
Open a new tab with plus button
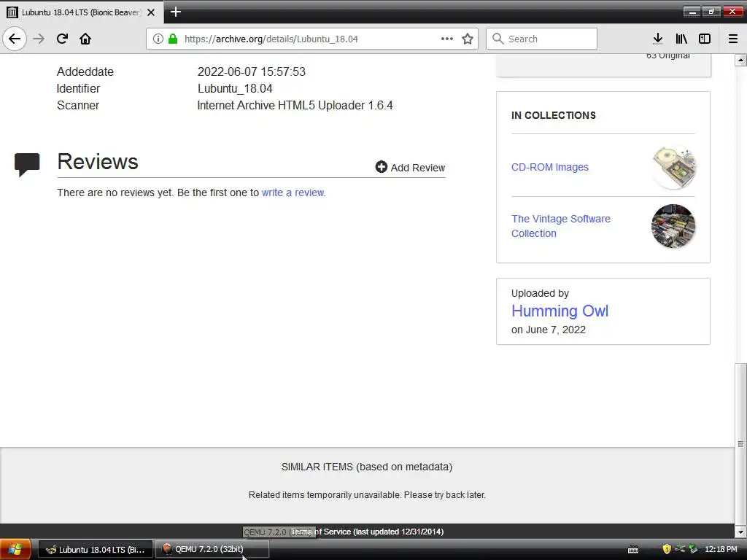tap(176, 12)
